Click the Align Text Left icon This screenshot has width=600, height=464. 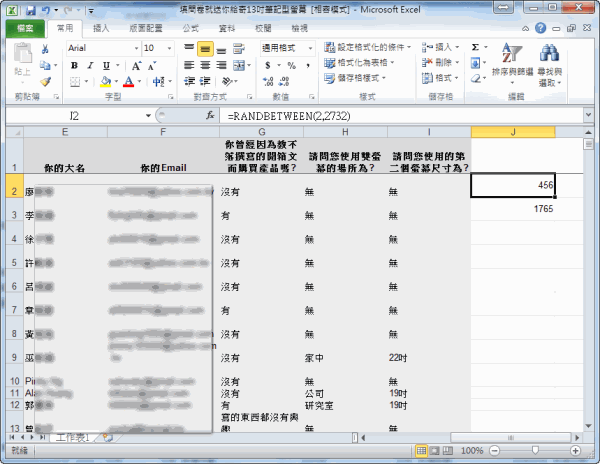click(x=189, y=65)
